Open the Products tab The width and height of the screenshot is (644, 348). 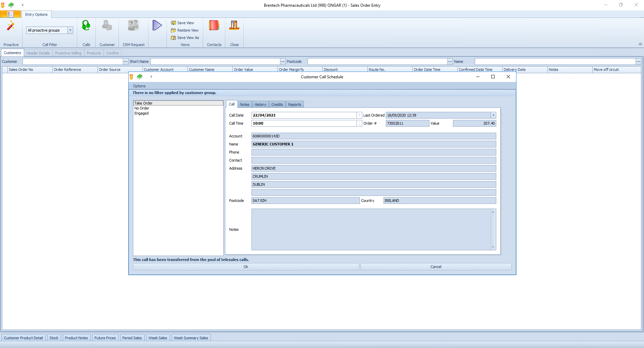click(94, 53)
